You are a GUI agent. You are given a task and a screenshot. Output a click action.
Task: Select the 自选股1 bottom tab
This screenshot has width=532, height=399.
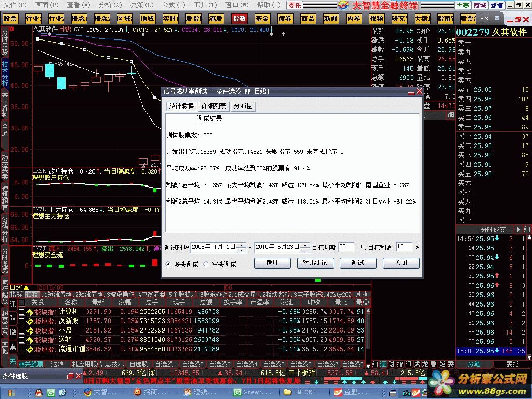click(166, 364)
